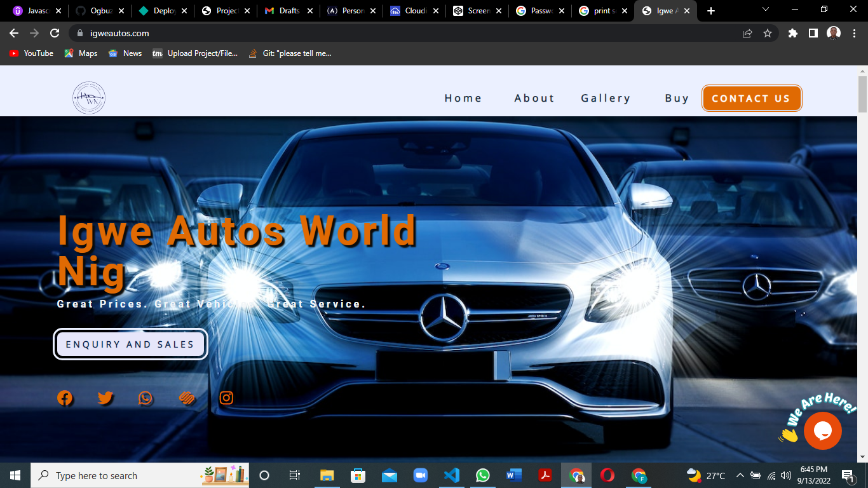
Task: Switch to the Javascript tab
Action: (x=37, y=11)
